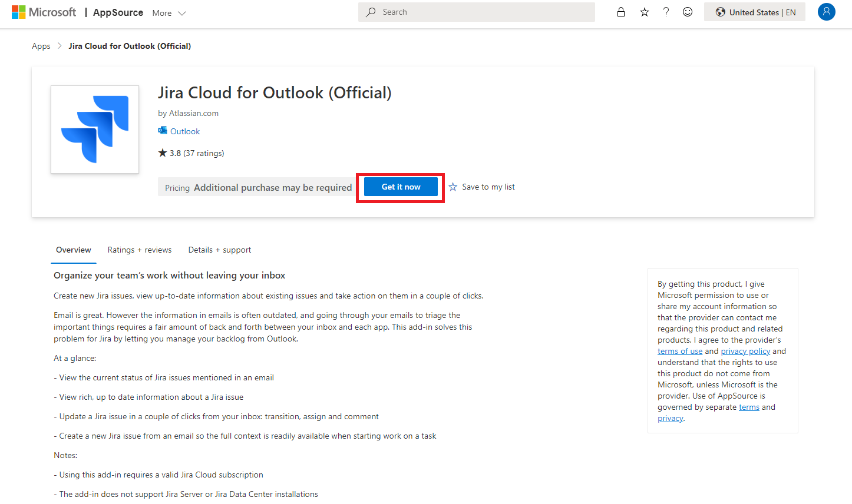The width and height of the screenshot is (852, 504).
Task: Select the Overview tab
Action: (74, 250)
